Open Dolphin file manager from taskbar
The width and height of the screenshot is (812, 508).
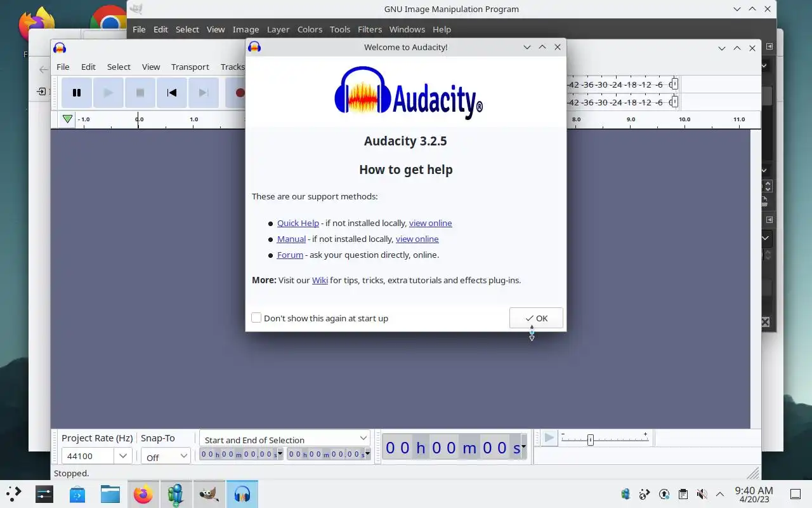(x=110, y=493)
